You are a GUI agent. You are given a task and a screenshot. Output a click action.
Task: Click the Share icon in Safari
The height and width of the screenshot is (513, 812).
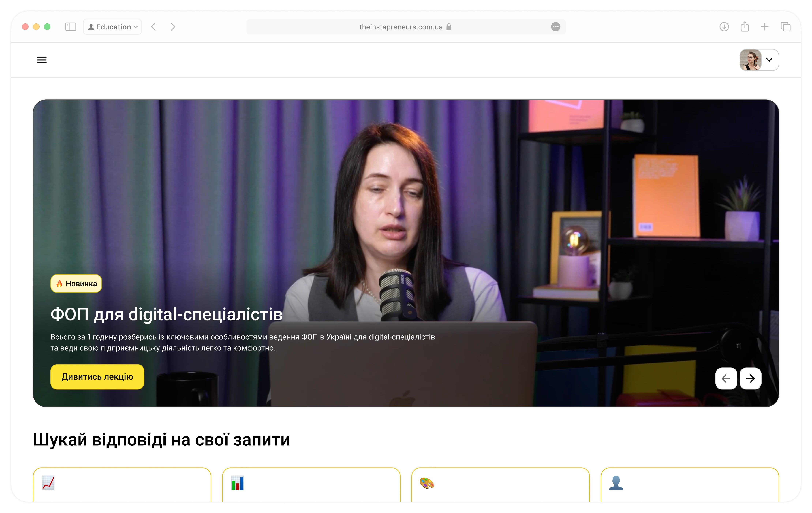745,27
